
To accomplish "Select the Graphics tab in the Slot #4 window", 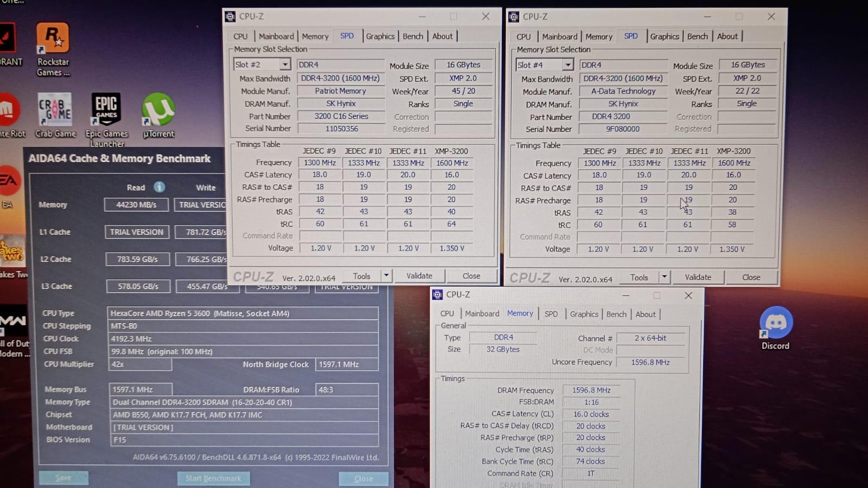I will point(665,36).
